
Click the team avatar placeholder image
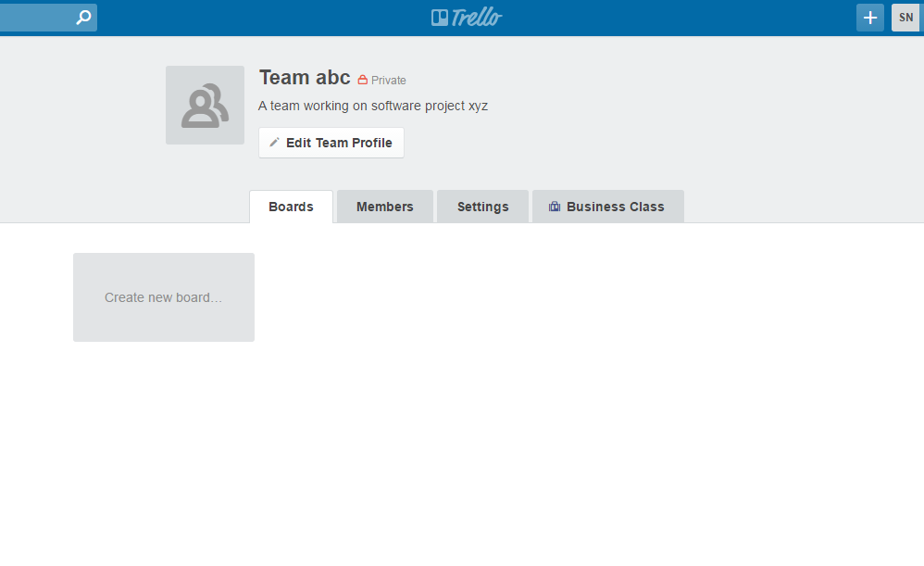point(205,105)
